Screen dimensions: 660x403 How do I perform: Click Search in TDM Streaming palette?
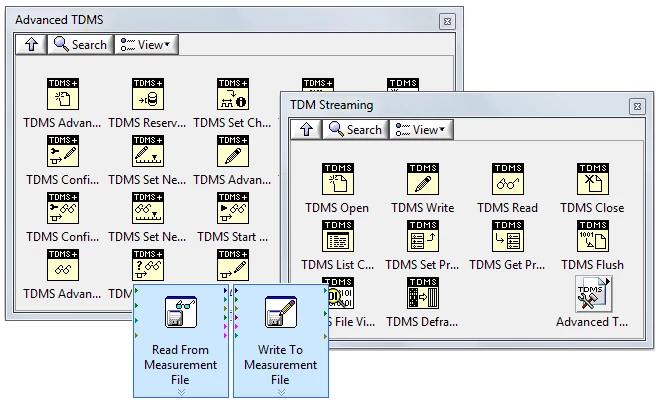(x=355, y=129)
